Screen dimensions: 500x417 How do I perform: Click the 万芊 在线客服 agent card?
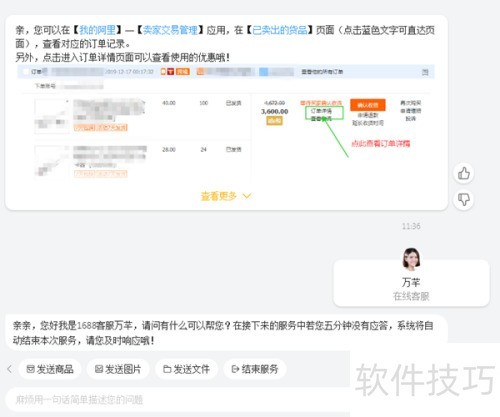(411, 283)
